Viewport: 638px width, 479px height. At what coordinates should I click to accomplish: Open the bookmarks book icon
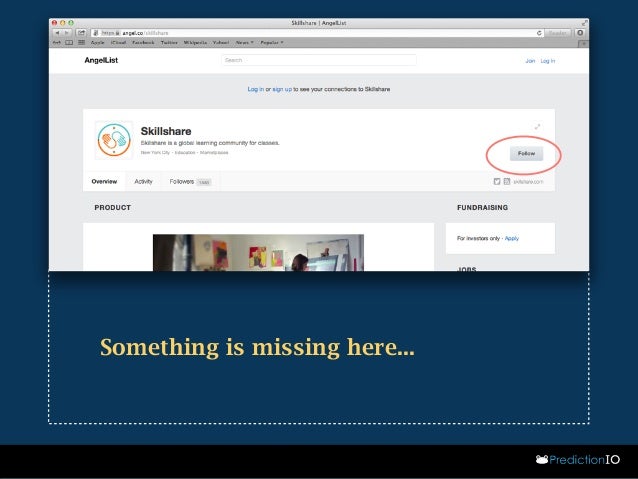69,42
